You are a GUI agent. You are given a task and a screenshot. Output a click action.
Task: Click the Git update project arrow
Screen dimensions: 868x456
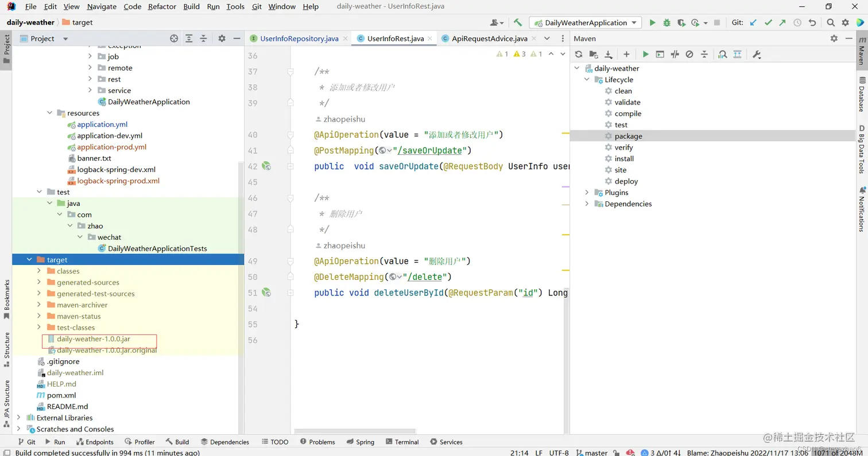point(754,22)
